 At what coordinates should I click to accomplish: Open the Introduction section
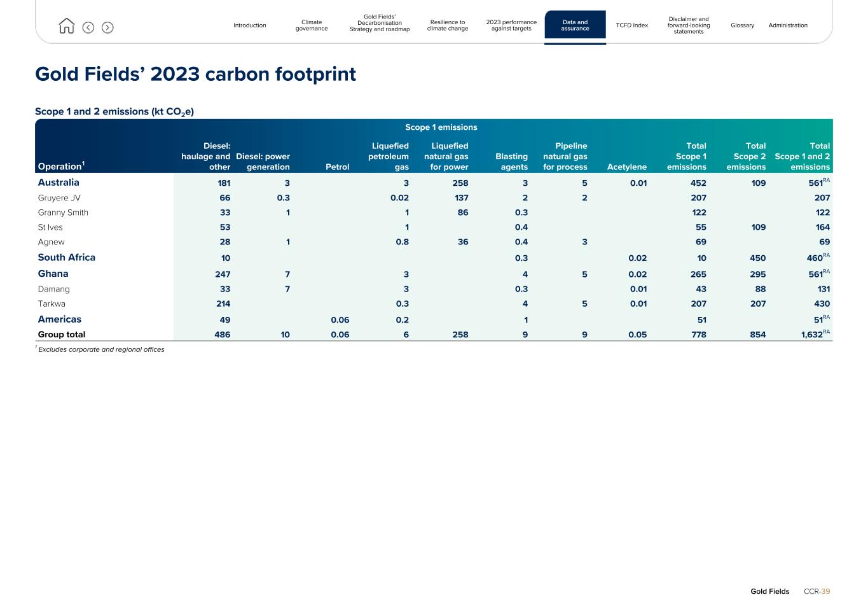coord(249,25)
